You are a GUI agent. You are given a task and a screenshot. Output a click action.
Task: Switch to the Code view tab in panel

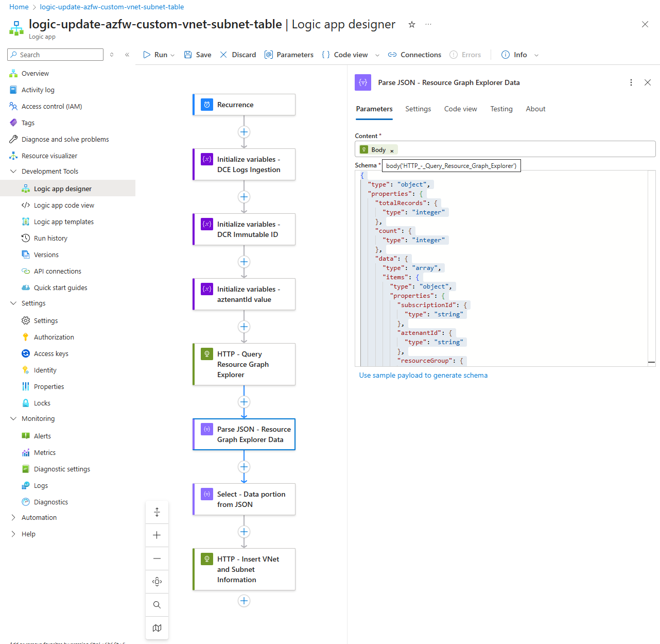point(460,109)
